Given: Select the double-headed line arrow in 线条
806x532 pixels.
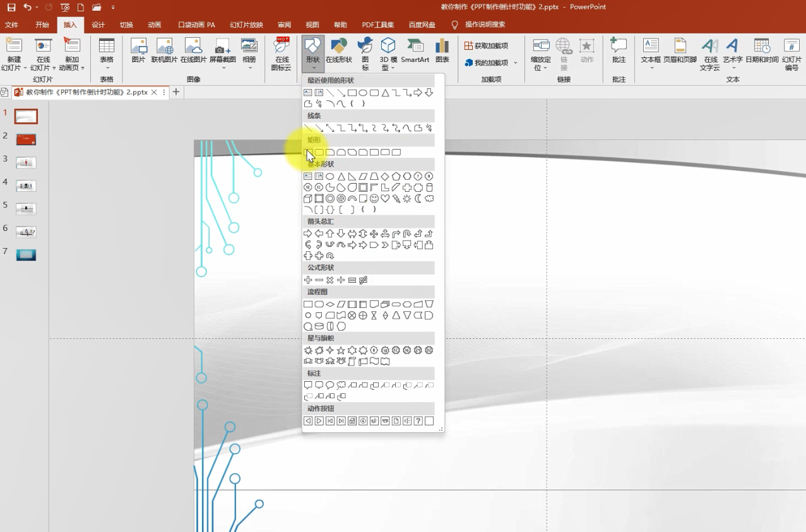Looking at the screenshot, I should 329,128.
